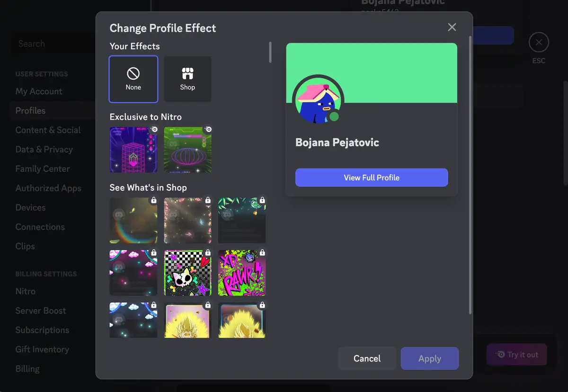The width and height of the screenshot is (568, 392).
Task: Switch to My Account settings
Action: pyautogui.click(x=38, y=91)
